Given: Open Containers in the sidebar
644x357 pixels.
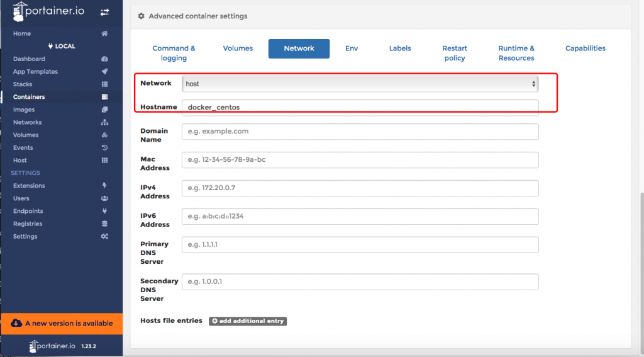Looking at the screenshot, I should tap(29, 97).
